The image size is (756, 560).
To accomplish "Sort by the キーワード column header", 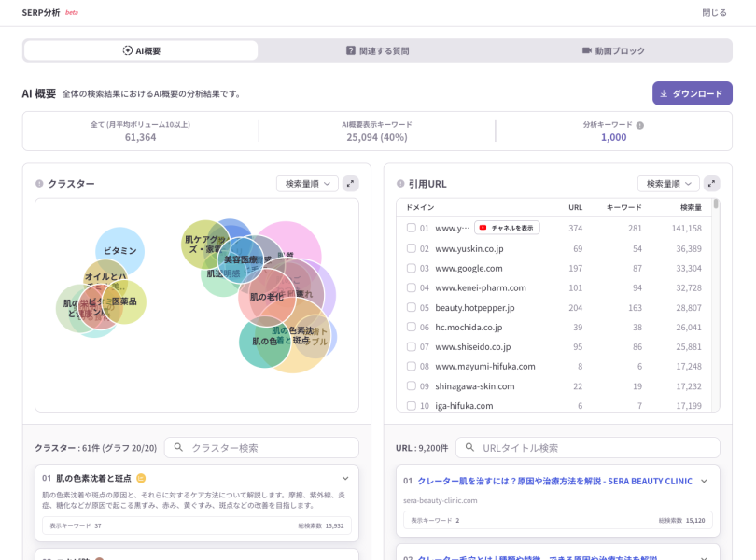I will (623, 207).
